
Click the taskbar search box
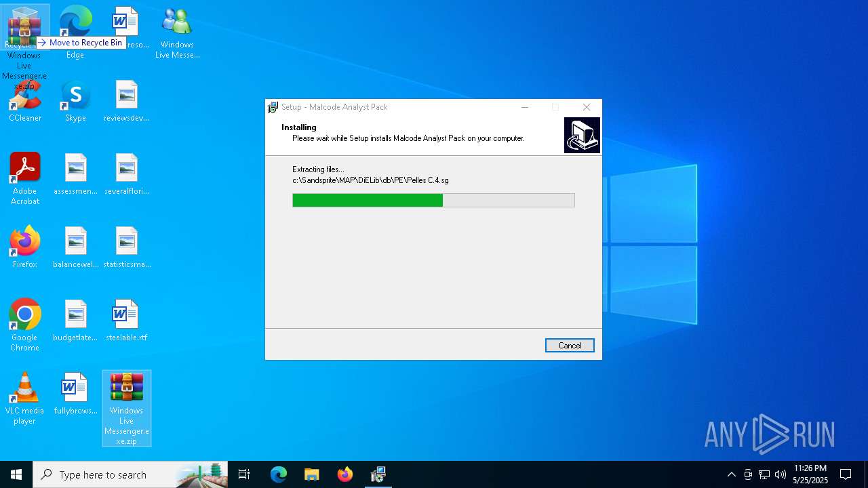point(130,474)
